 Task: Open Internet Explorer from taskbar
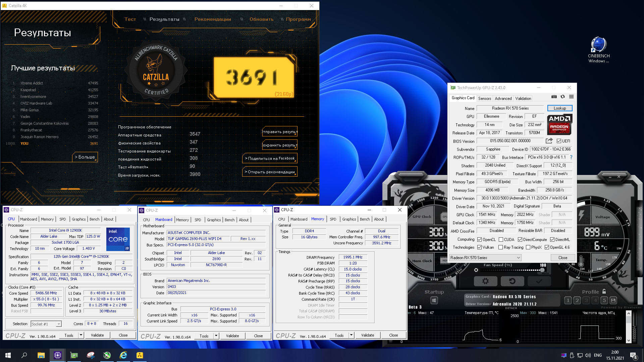coord(123,355)
